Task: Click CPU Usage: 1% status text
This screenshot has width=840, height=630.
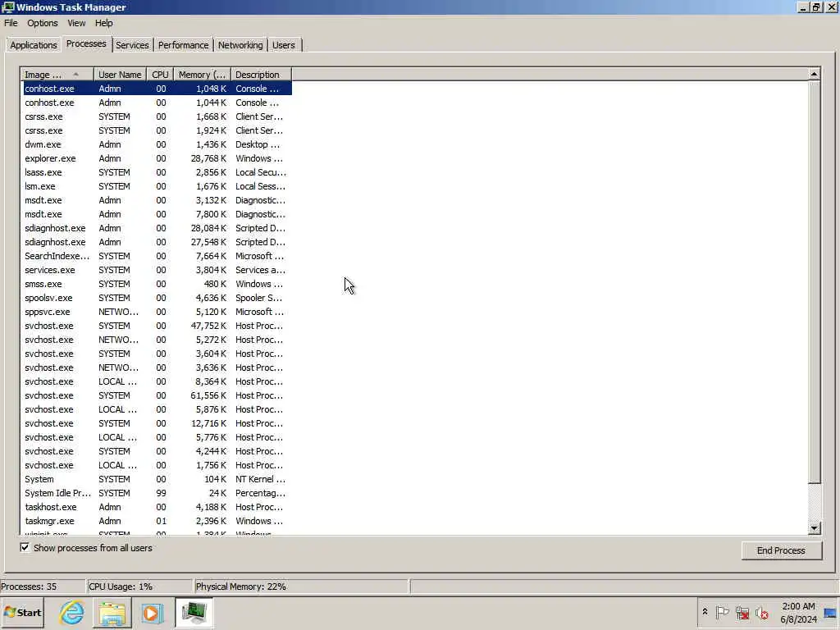Action: point(121,586)
